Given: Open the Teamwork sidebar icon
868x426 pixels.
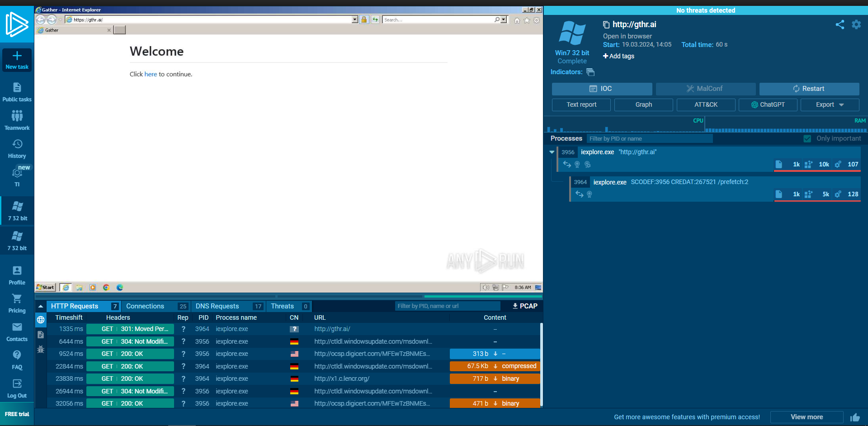Looking at the screenshot, I should point(17,120).
